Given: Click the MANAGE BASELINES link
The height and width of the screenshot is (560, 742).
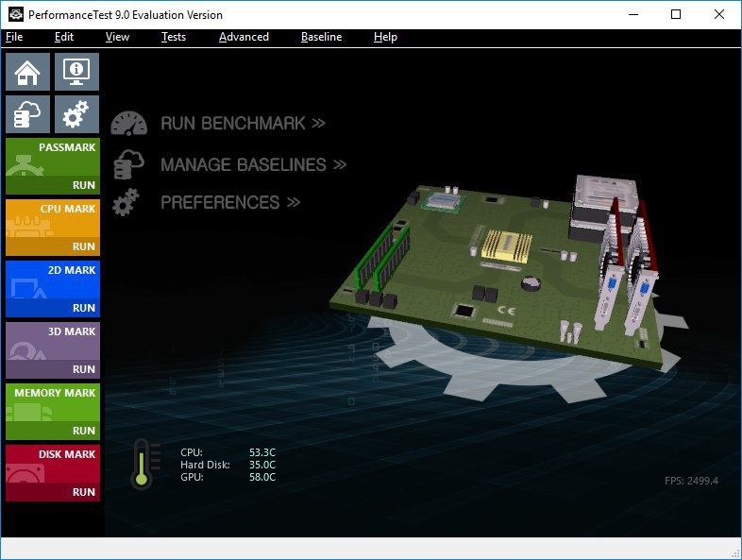Looking at the screenshot, I should 254,164.
